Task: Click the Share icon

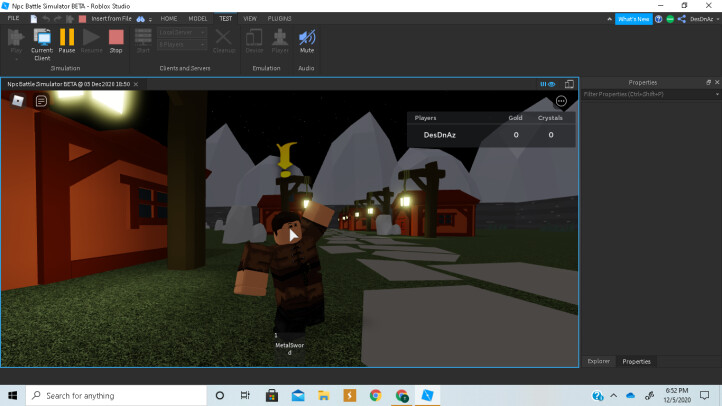Action: [x=682, y=19]
